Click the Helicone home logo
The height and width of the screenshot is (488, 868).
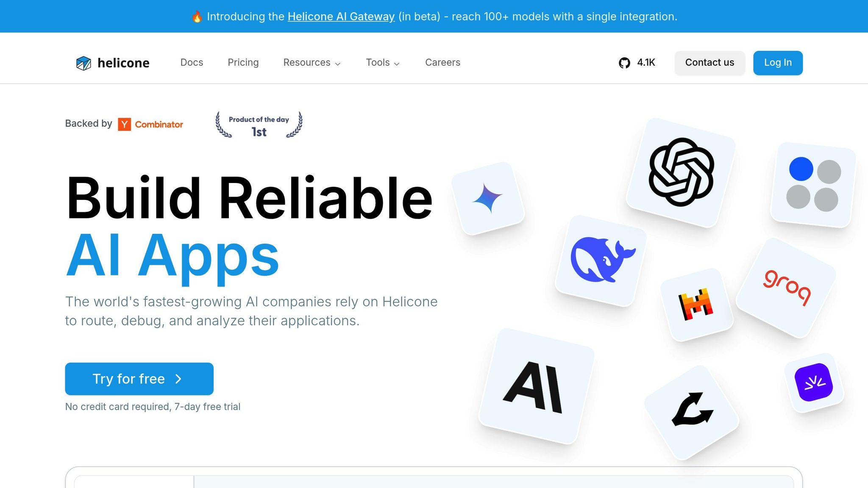[x=113, y=63]
